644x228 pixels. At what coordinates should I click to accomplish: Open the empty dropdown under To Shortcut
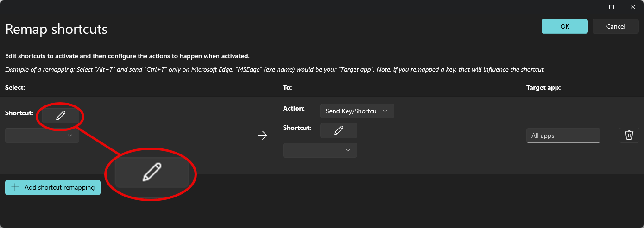click(320, 150)
